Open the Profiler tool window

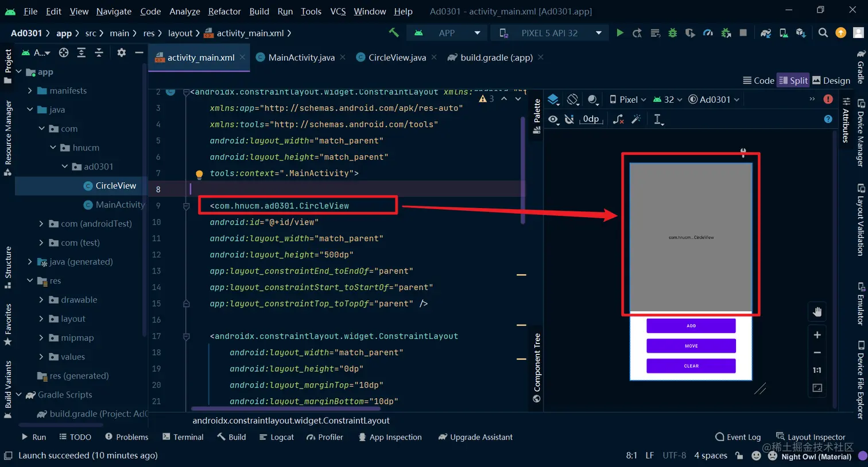[325, 437]
